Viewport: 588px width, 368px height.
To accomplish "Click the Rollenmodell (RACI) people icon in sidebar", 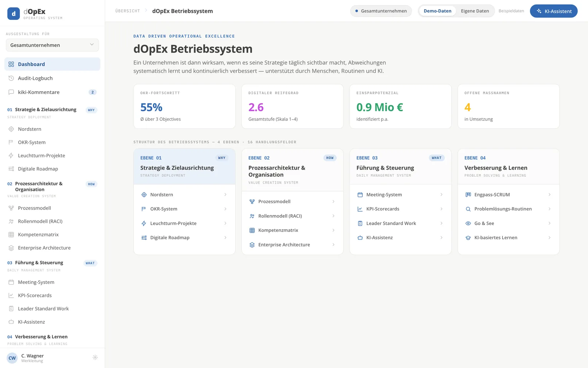I will (11, 221).
